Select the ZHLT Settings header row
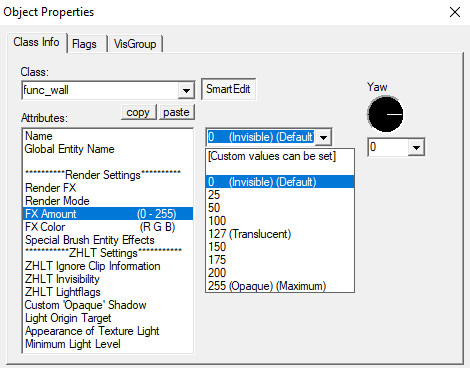The height and width of the screenshot is (368, 470). (108, 253)
